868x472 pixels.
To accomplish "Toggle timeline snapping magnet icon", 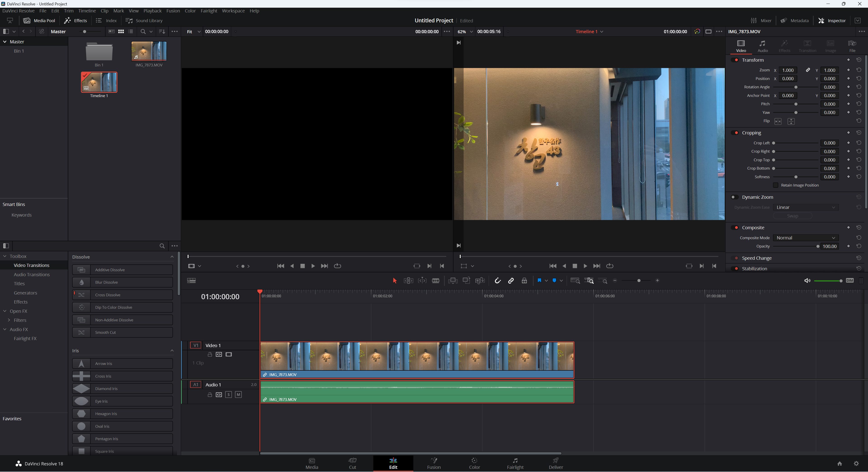I will tap(497, 280).
